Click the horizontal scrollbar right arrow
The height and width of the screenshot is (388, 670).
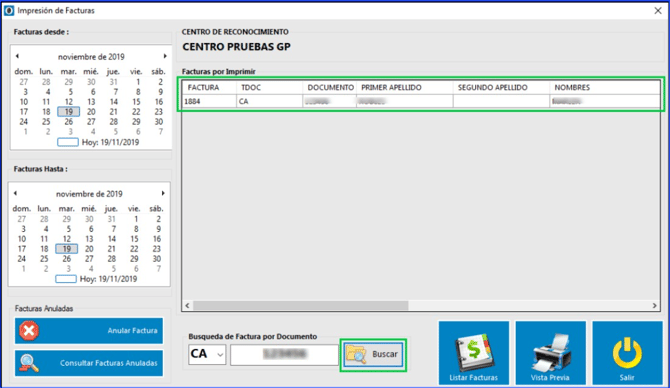coord(655,306)
